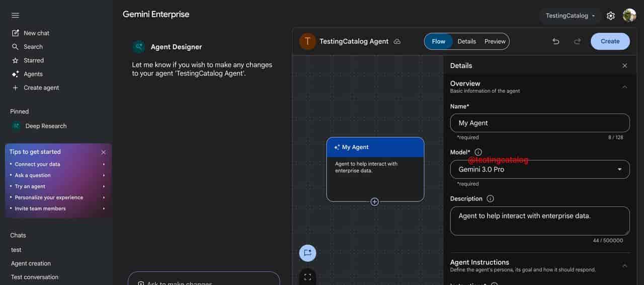Image resolution: width=644 pixels, height=285 pixels.
Task: Open Starred in sidebar
Action: pos(34,60)
